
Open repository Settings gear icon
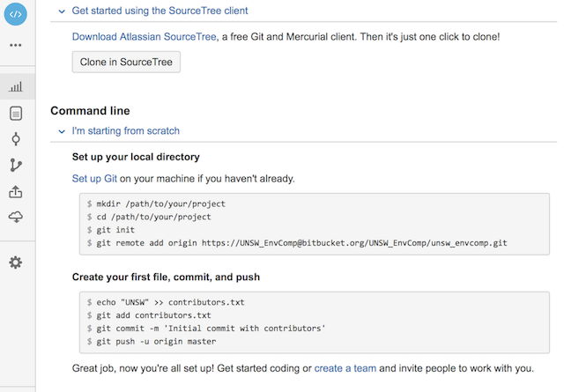[16, 263]
